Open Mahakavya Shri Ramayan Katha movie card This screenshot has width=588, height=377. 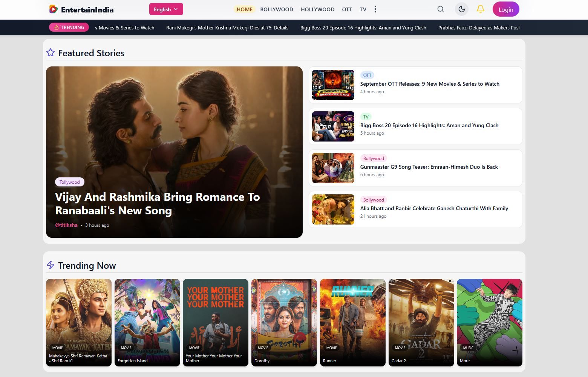click(79, 323)
